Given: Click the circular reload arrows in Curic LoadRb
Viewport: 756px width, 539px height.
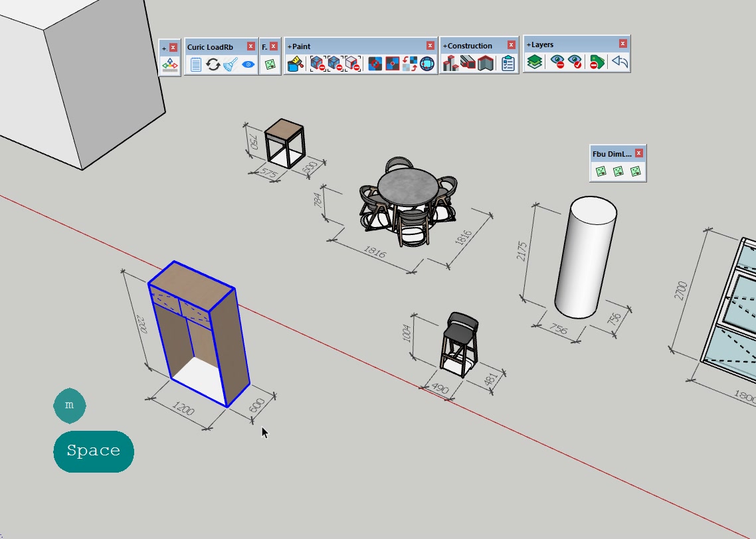Looking at the screenshot, I should [213, 64].
